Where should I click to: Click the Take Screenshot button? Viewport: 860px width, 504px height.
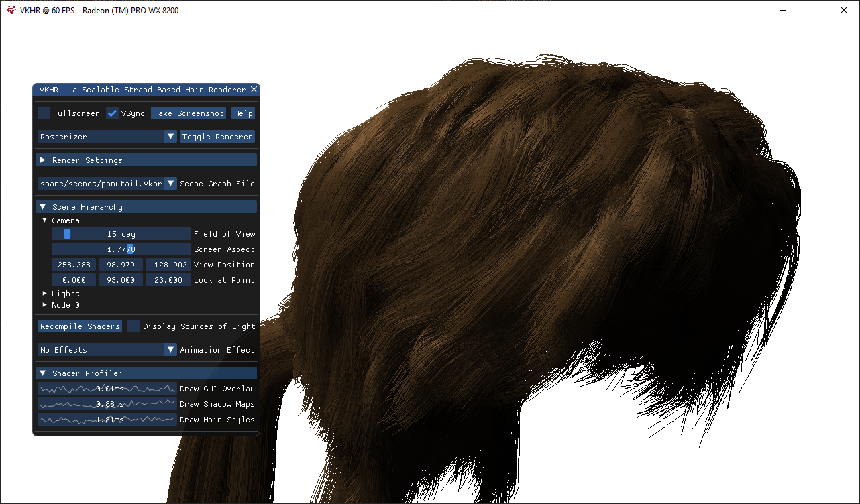[189, 113]
